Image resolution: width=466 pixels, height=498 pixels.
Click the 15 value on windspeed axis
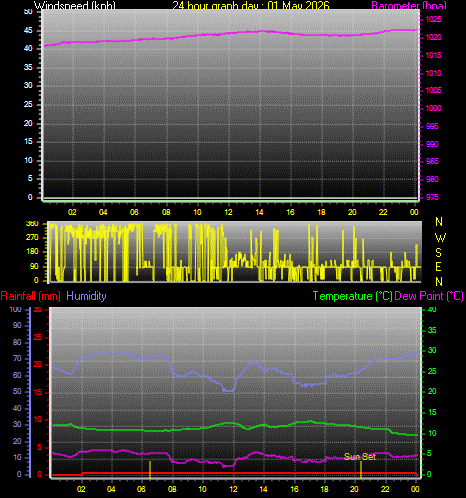(x=28, y=142)
